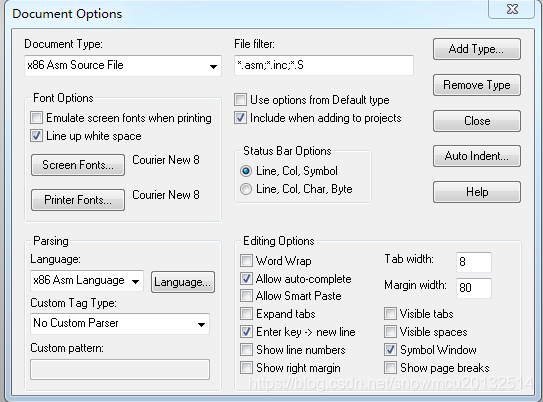The height and width of the screenshot is (402, 543).
Task: Open the Screen Fonts dialog
Action: click(78, 165)
